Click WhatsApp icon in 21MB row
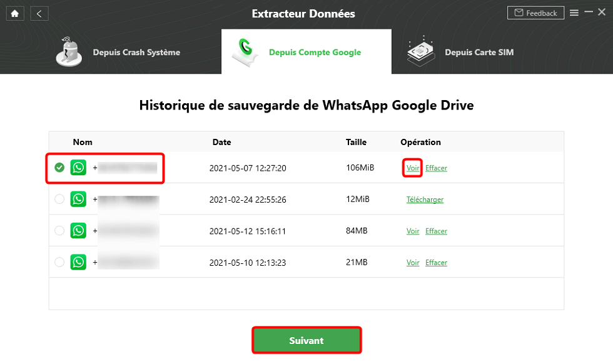This screenshot has height=364, width=613. tap(78, 262)
